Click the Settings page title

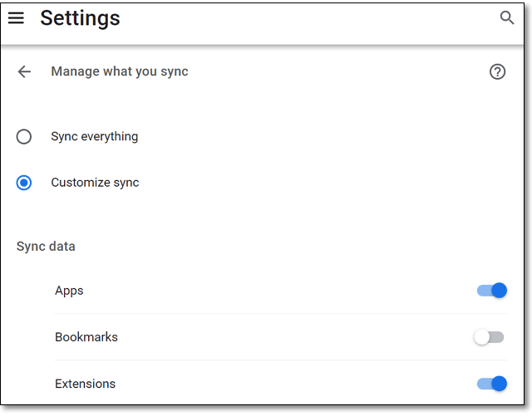click(80, 18)
